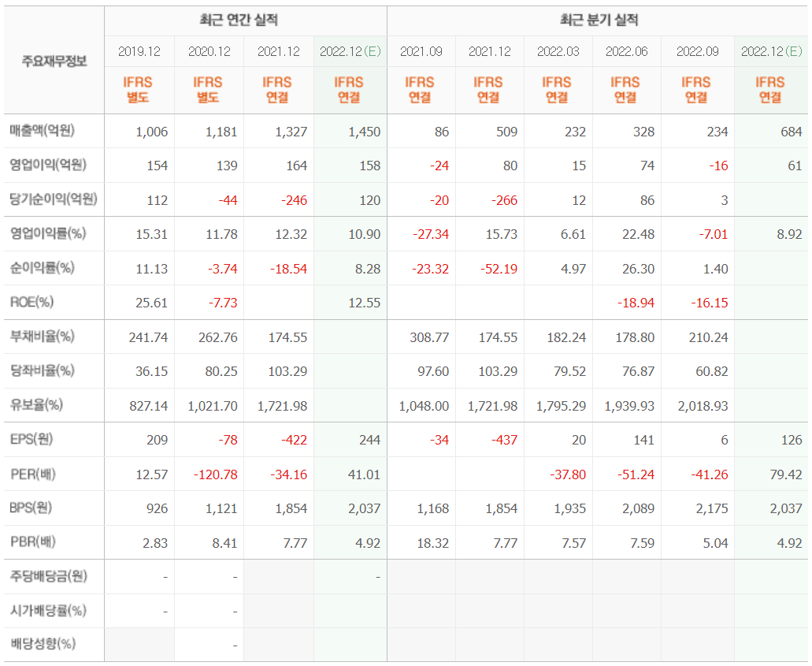Click the 1,327 annual revenue value
The image size is (812, 666).
click(x=291, y=132)
